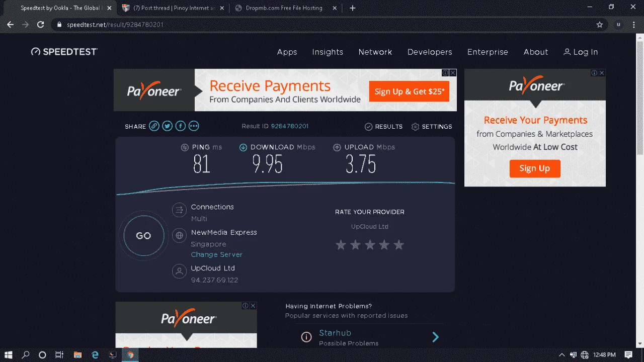The height and width of the screenshot is (362, 644).
Task: Open File Explorer from the taskbar
Action: (77, 355)
